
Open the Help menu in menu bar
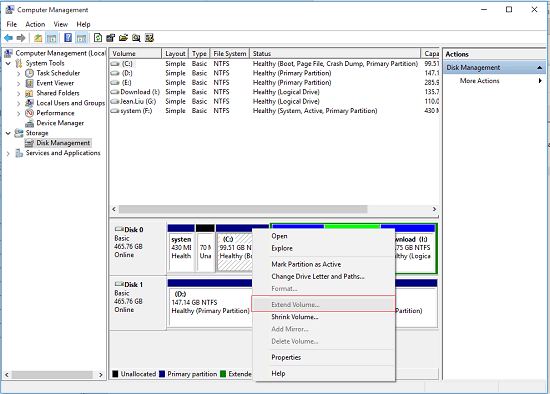(x=83, y=24)
